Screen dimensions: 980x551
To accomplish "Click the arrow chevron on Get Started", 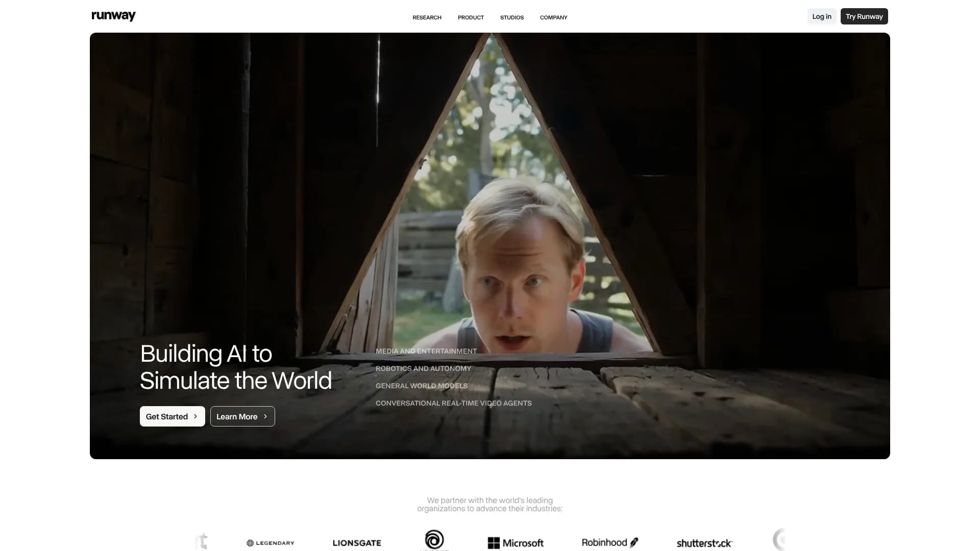I will coord(195,416).
